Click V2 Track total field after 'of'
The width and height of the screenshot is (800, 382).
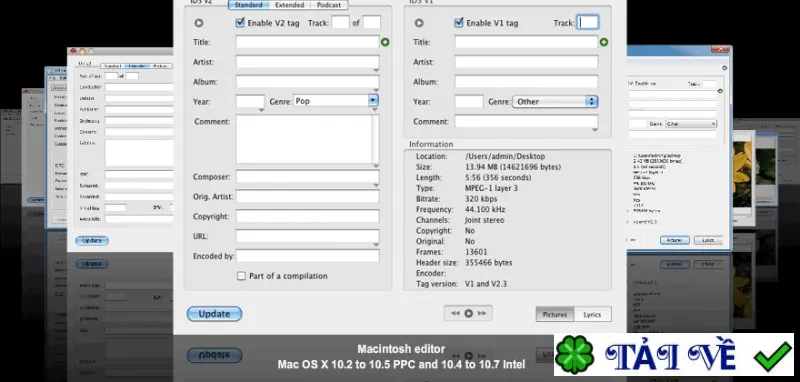pyautogui.click(x=371, y=22)
